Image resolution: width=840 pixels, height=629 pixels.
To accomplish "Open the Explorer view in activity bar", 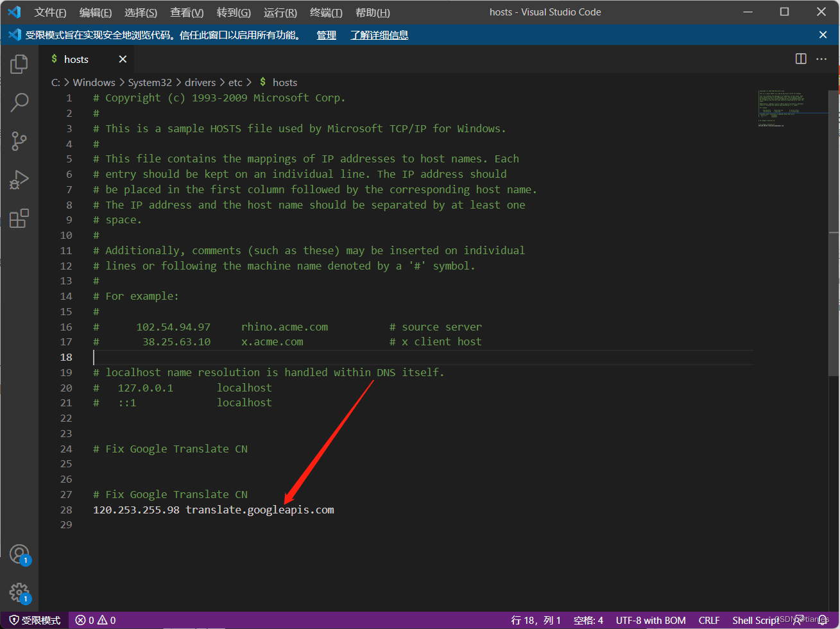I will point(19,64).
